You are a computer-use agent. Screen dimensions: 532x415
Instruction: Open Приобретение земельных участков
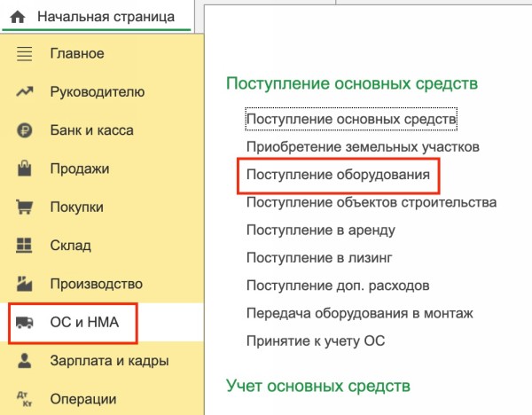(363, 146)
